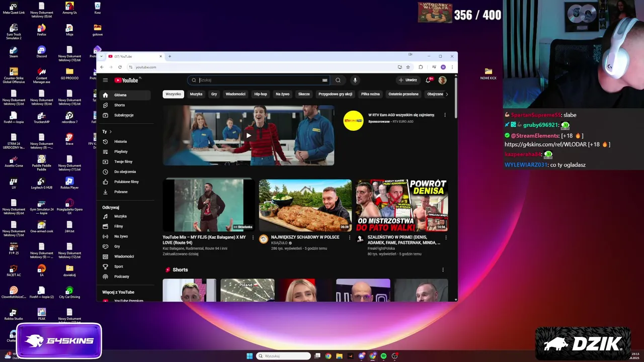
Task: Open Twoje filmy in the sidebar
Action: click(126, 161)
